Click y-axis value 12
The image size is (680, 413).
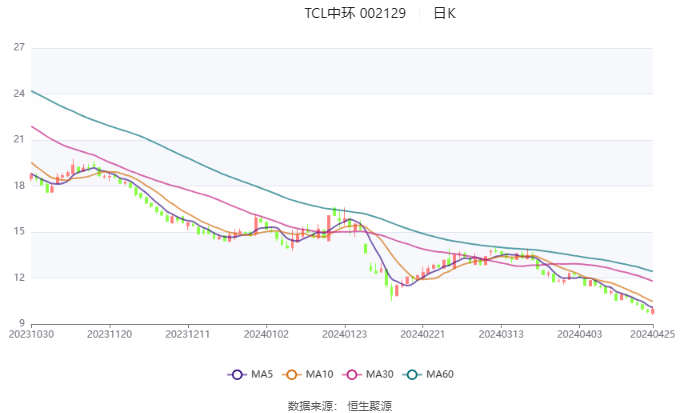point(19,278)
